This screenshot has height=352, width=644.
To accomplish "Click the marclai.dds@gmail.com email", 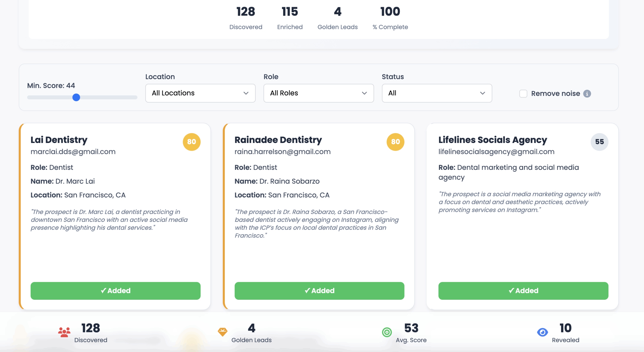I will click(73, 152).
